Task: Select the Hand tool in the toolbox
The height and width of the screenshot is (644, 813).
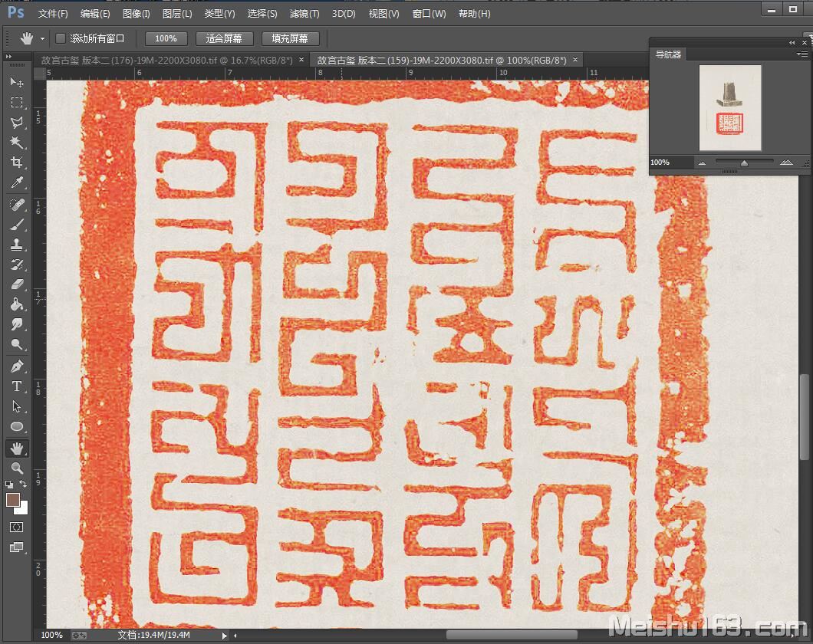Action: click(17, 449)
